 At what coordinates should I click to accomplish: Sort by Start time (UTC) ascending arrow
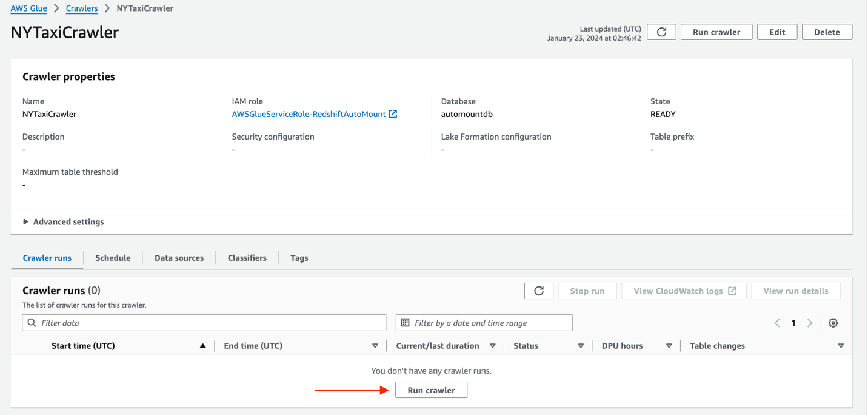click(203, 346)
